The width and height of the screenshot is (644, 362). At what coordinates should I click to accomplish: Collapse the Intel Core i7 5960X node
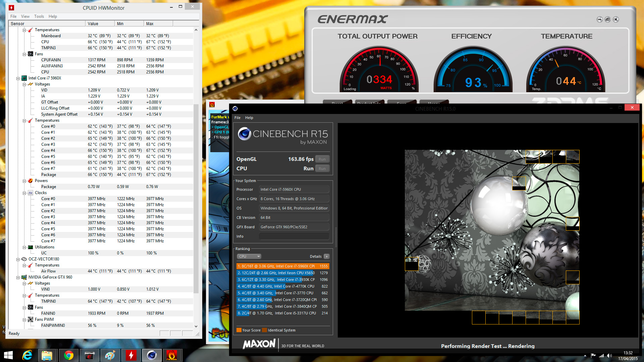click(x=18, y=78)
